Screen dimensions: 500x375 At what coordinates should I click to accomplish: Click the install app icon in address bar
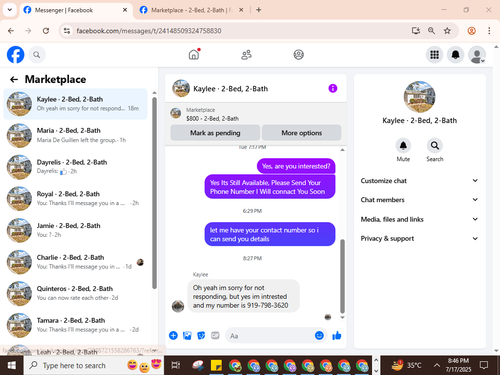(x=415, y=31)
